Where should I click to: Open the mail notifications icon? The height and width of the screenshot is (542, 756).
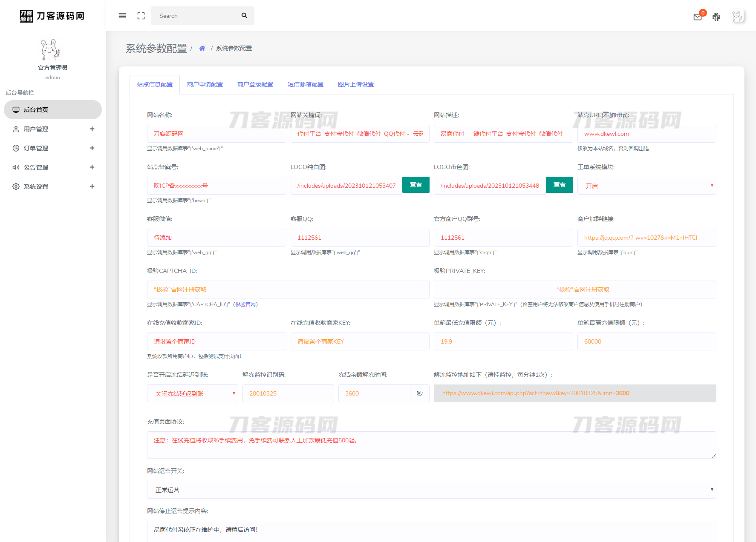(x=698, y=17)
